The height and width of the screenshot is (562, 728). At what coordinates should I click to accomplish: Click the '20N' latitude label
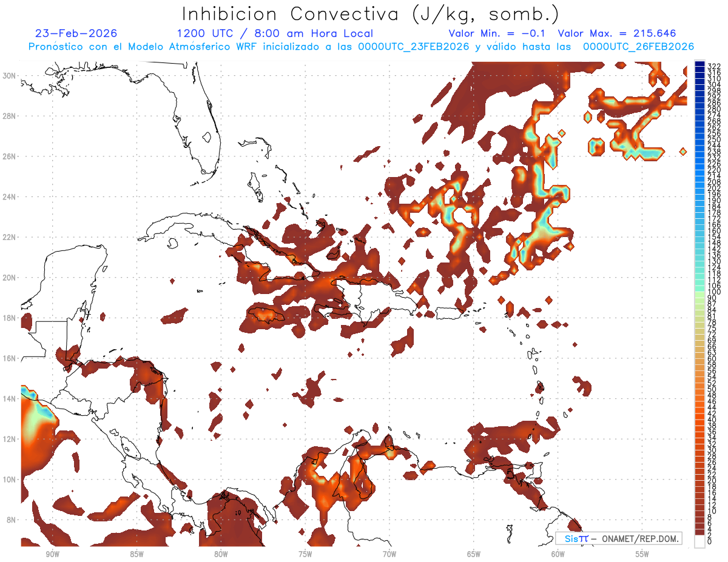(9, 278)
